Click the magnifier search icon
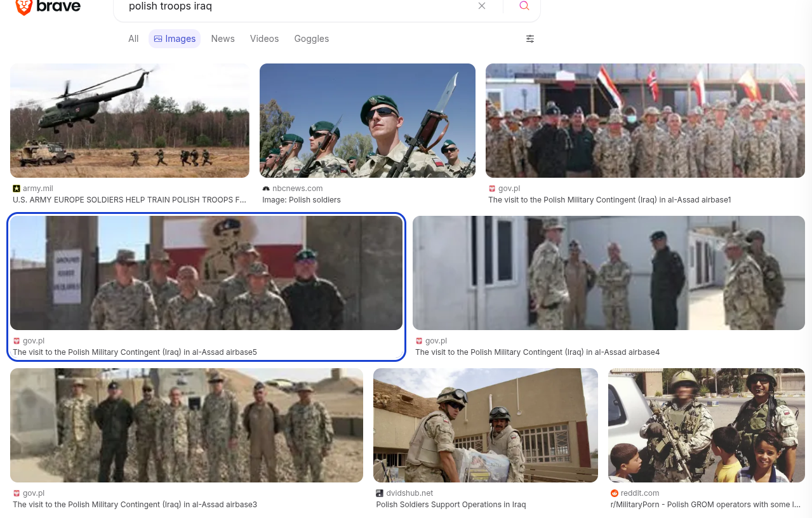This screenshot has width=812, height=518. point(524,6)
